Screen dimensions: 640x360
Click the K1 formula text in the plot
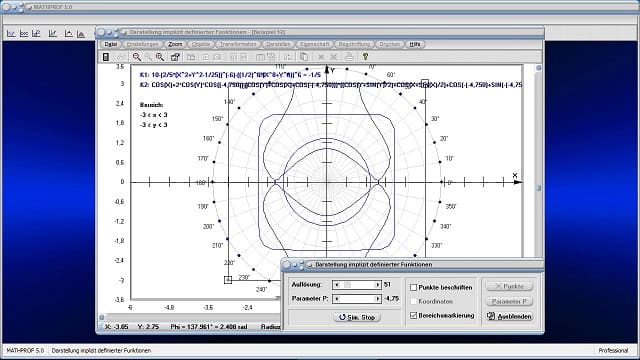[230, 75]
